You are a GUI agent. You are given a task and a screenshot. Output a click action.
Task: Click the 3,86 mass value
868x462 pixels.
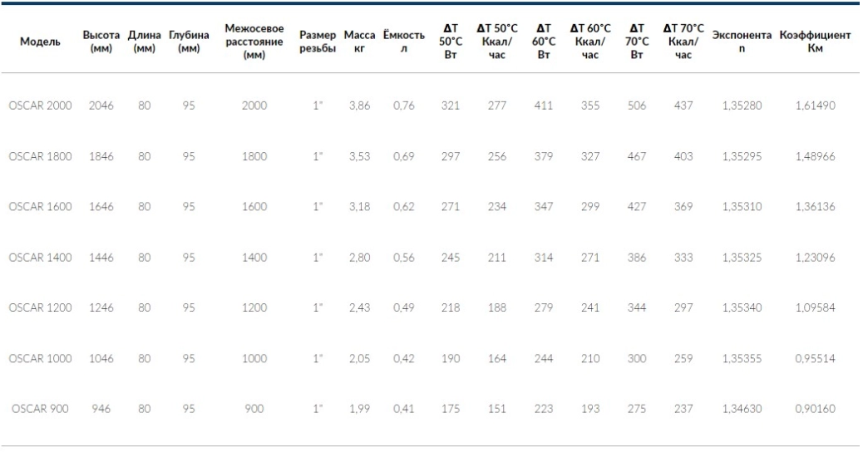[359, 106]
